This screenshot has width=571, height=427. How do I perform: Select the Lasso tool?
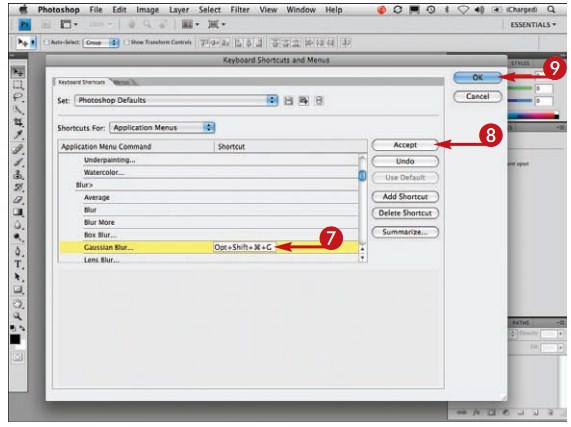pyautogui.click(x=17, y=97)
